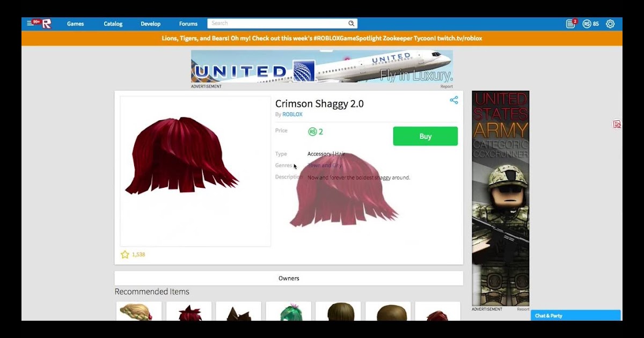Click the United airline banner ad
The image size is (644, 338).
point(322,67)
